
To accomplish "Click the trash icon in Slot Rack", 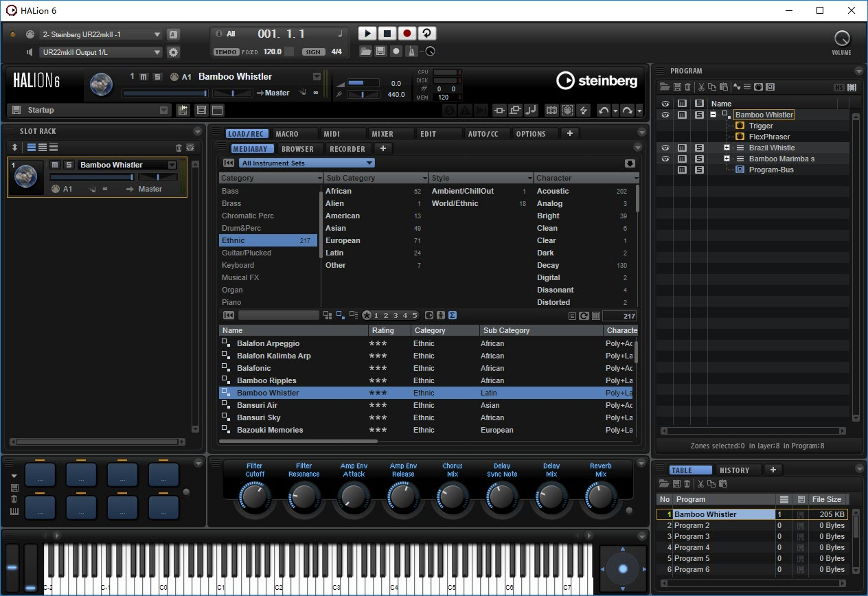I will tap(179, 148).
